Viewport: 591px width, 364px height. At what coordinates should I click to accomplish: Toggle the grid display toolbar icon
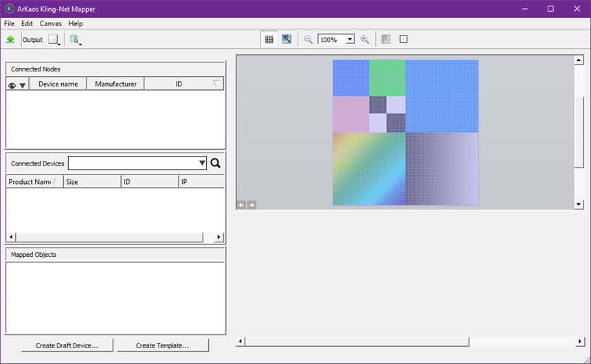pos(269,39)
